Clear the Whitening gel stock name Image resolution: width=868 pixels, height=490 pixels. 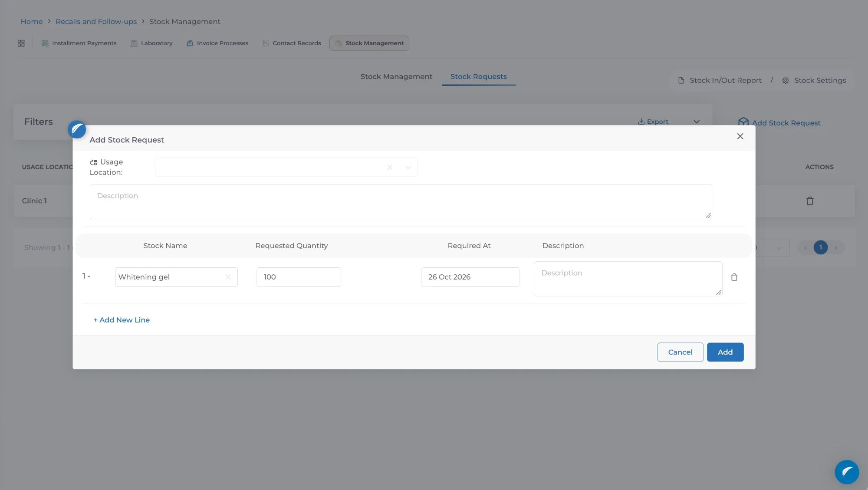[x=228, y=277]
